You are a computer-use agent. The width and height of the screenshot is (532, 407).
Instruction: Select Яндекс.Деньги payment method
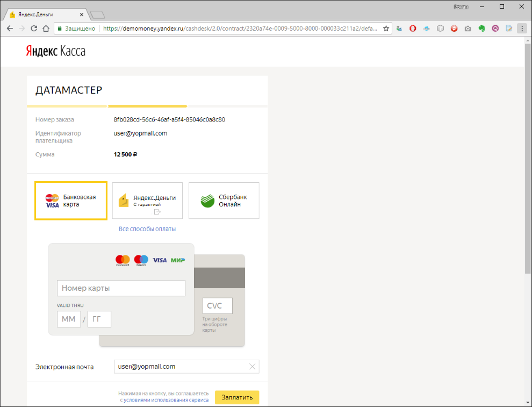click(147, 201)
